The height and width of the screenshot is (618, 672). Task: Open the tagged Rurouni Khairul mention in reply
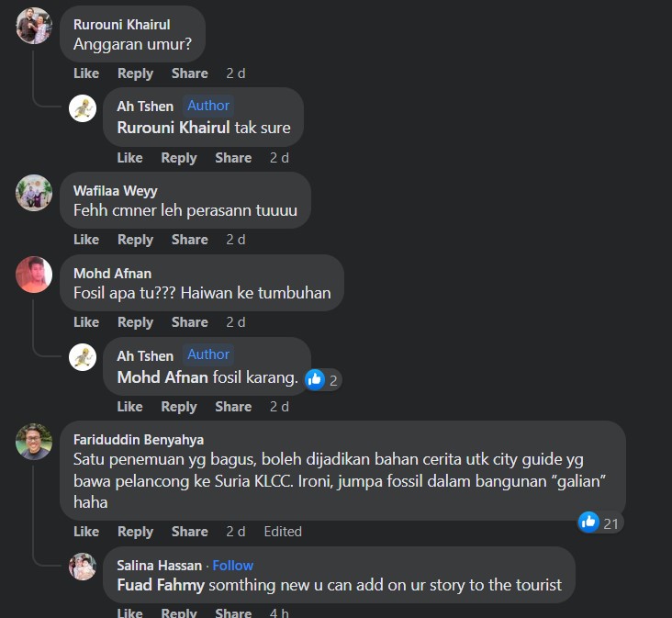[173, 128]
